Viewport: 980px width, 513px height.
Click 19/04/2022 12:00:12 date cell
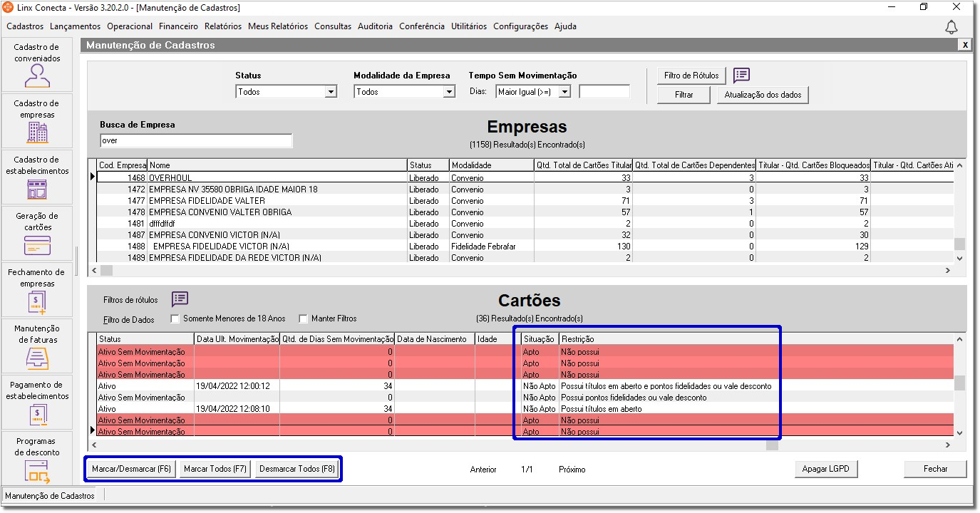point(237,386)
